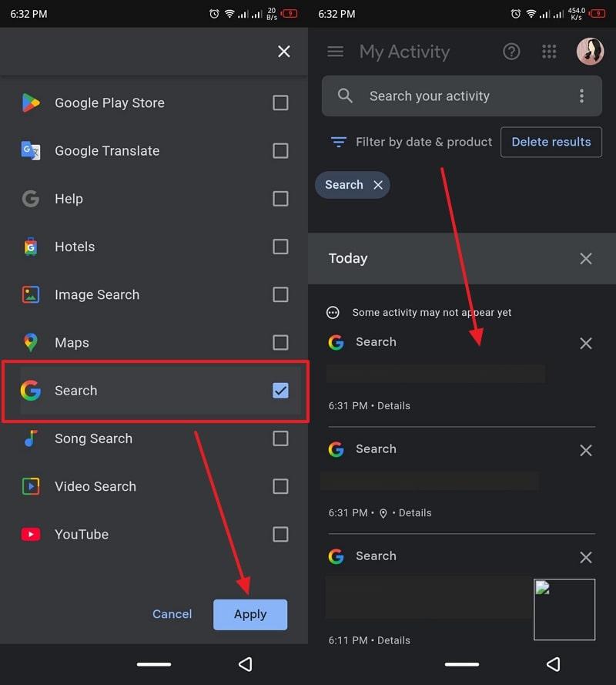Tap the Search your activity field
Image resolution: width=616 pixels, height=685 pixels.
pos(447,96)
